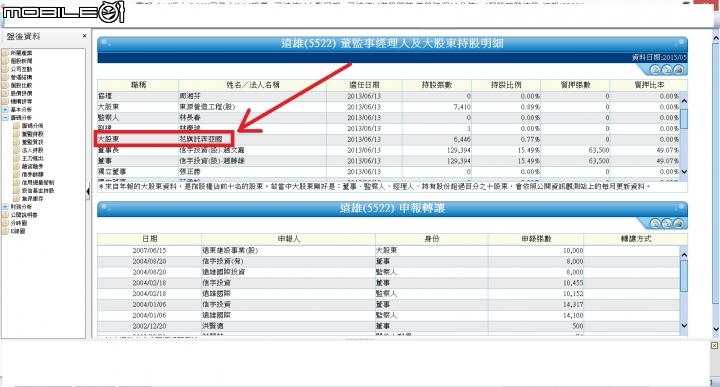The image size is (720, 387).
Task: Select 法人持股 under 籌碼分析
Action: [x=32, y=150]
